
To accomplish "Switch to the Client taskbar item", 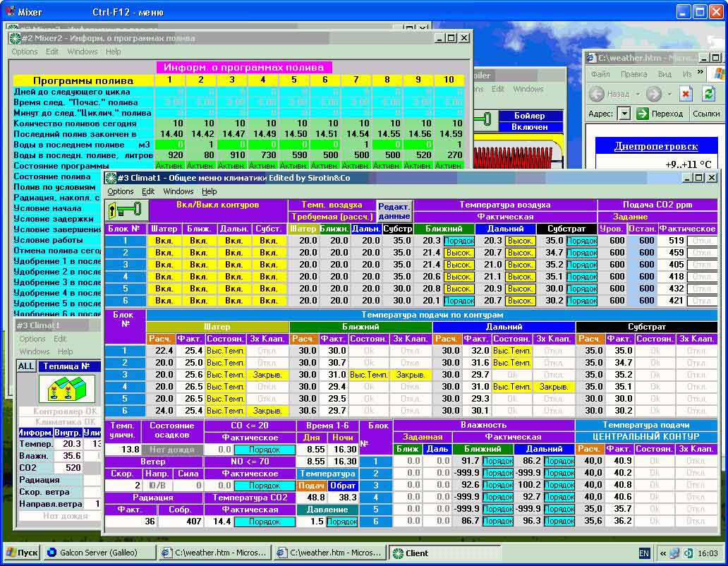I will (x=444, y=553).
